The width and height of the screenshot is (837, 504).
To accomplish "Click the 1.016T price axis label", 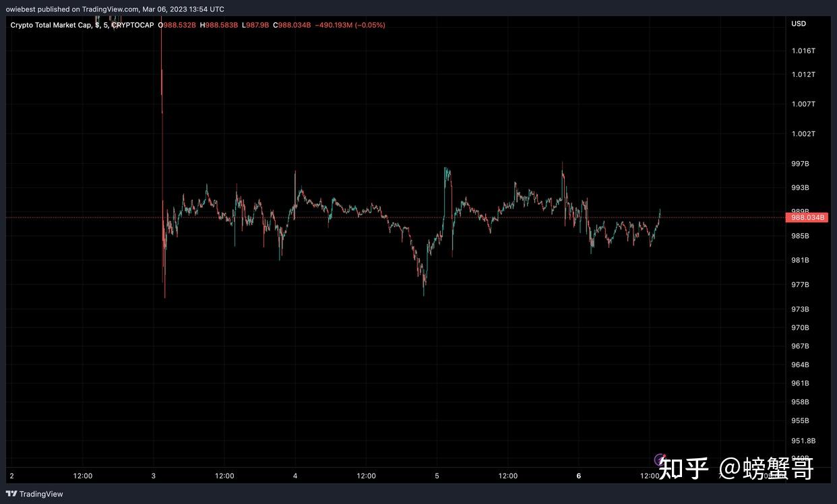I will (803, 51).
